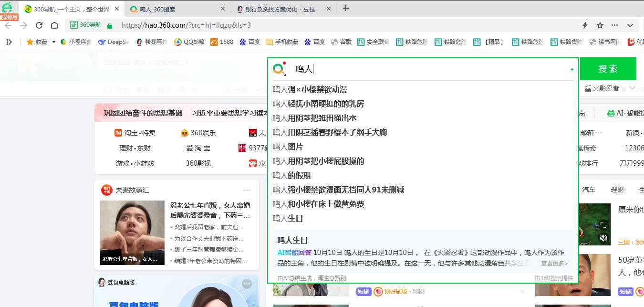Bookmark this page with the star icon
This screenshot has height=307, width=644.
(600, 25)
